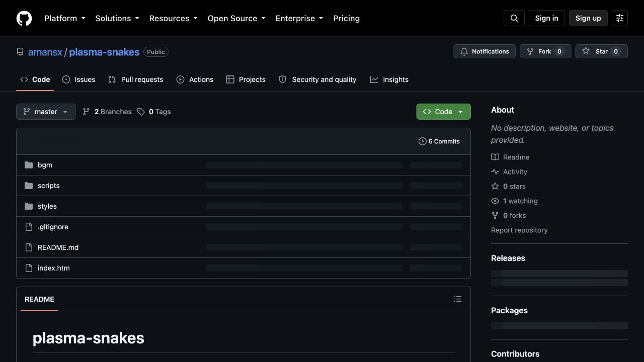Click the .gitignore file icon
The width and height of the screenshot is (644, 362).
coord(29,227)
